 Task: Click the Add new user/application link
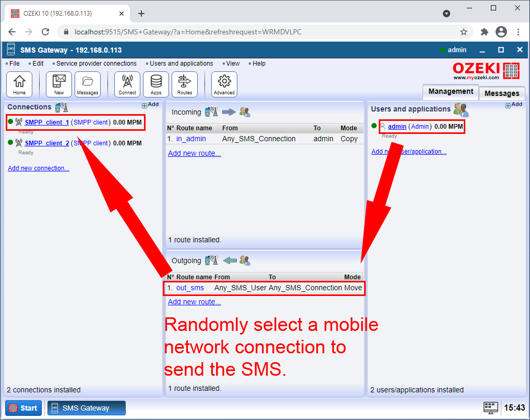tap(409, 152)
